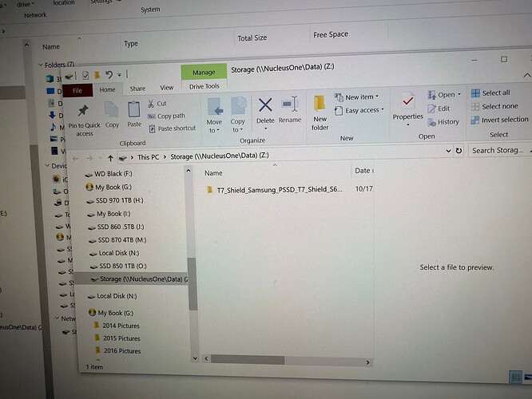The height and width of the screenshot is (399, 532).
Task: Collapse the ribbon with the chevron
Action: click(527, 76)
